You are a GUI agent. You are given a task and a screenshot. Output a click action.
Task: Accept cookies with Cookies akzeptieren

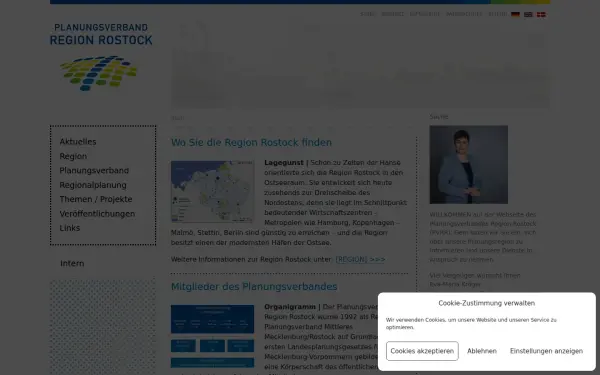[422, 351]
